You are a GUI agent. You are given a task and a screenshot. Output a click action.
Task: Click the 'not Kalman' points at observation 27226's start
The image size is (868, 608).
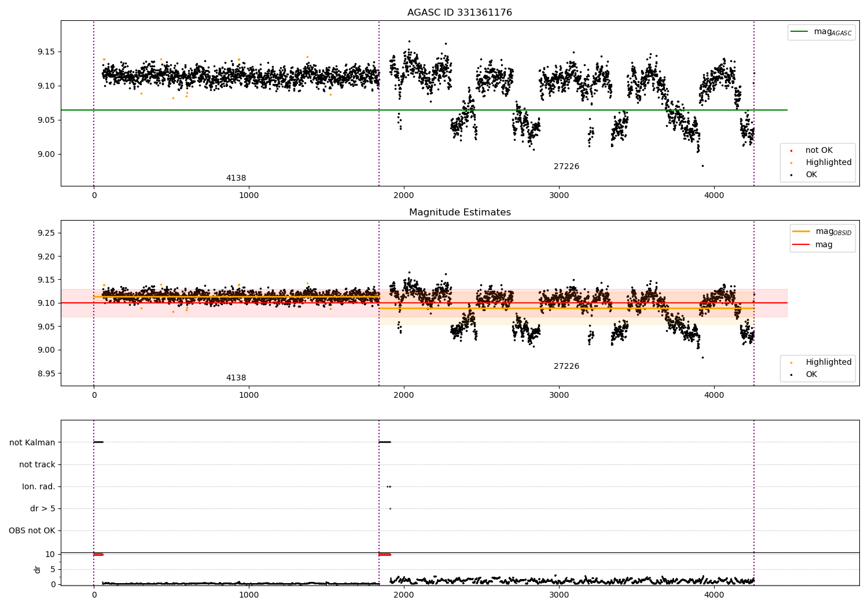pos(385,442)
